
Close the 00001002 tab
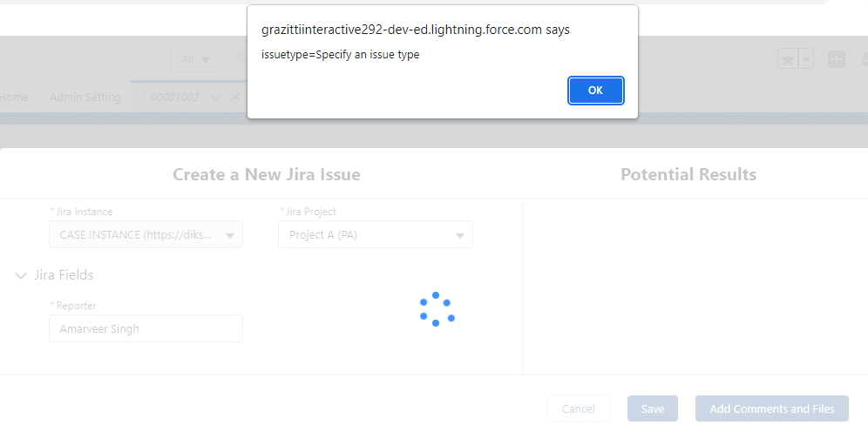tap(234, 97)
